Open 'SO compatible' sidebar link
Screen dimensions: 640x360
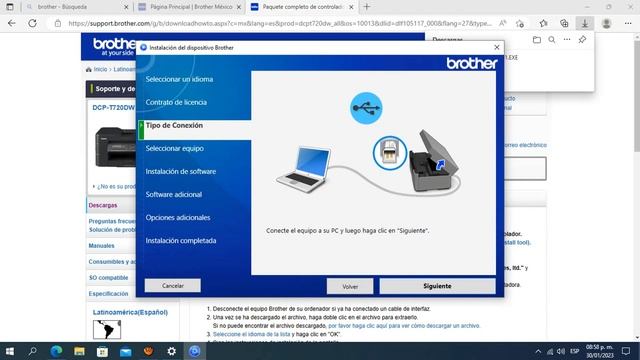coord(108,278)
